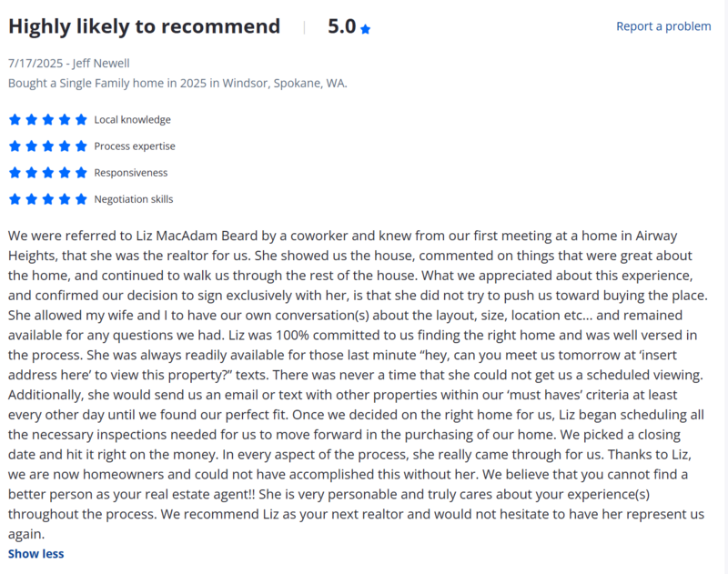Click the Negotiation skills label

[x=134, y=199]
